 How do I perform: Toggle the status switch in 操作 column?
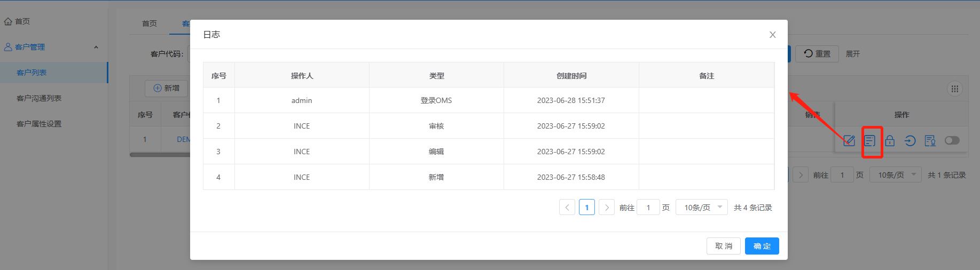[x=952, y=140]
